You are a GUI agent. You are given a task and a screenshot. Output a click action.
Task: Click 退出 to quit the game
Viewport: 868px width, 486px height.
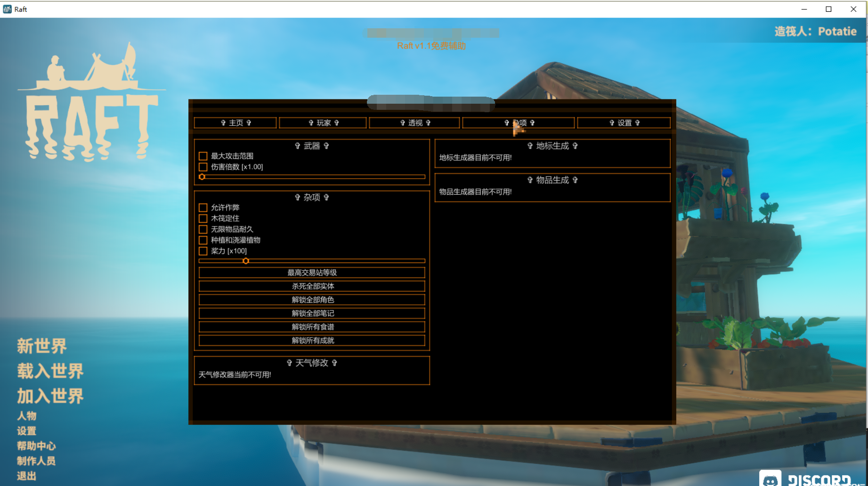pos(26,476)
